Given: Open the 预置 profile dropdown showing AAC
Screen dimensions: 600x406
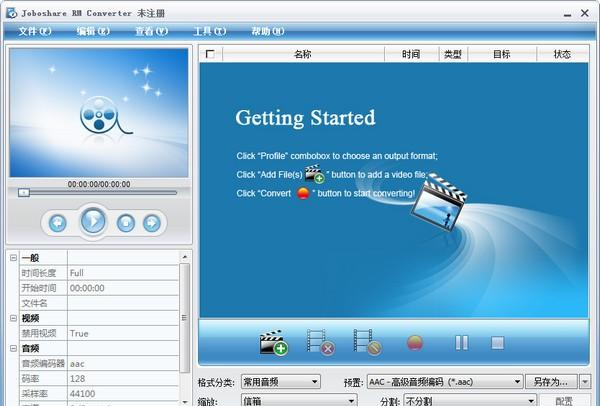Looking at the screenshot, I should click(445, 382).
